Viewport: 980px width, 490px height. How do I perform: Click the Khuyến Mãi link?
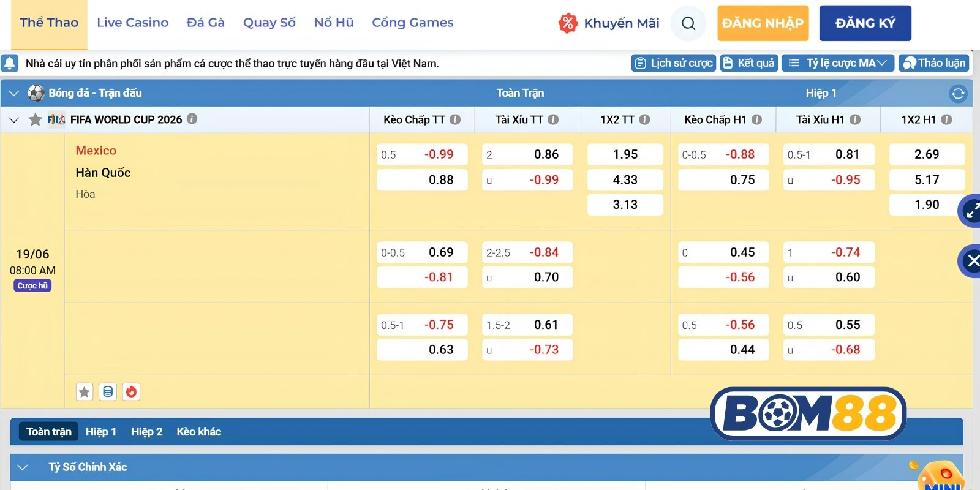(x=622, y=23)
